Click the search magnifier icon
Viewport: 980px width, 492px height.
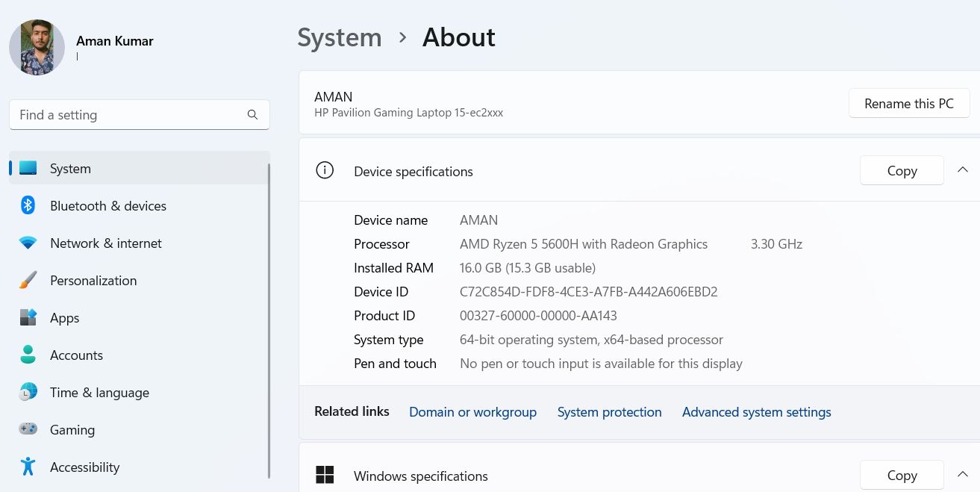pyautogui.click(x=252, y=115)
